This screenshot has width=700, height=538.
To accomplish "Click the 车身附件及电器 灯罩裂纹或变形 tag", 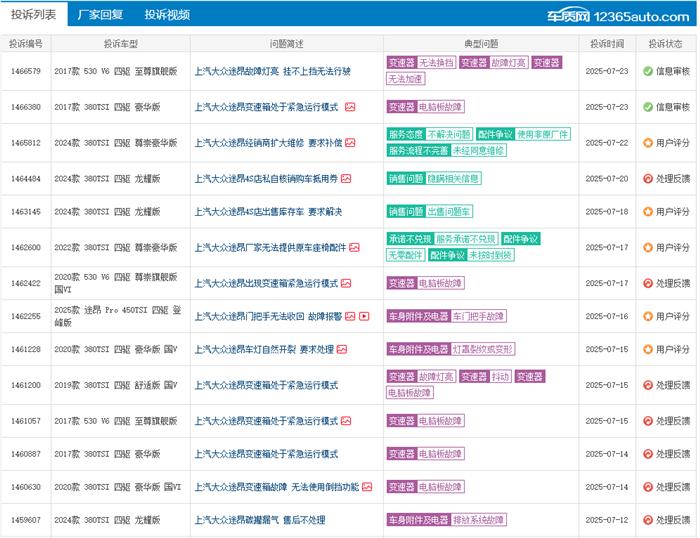I will pos(451,350).
